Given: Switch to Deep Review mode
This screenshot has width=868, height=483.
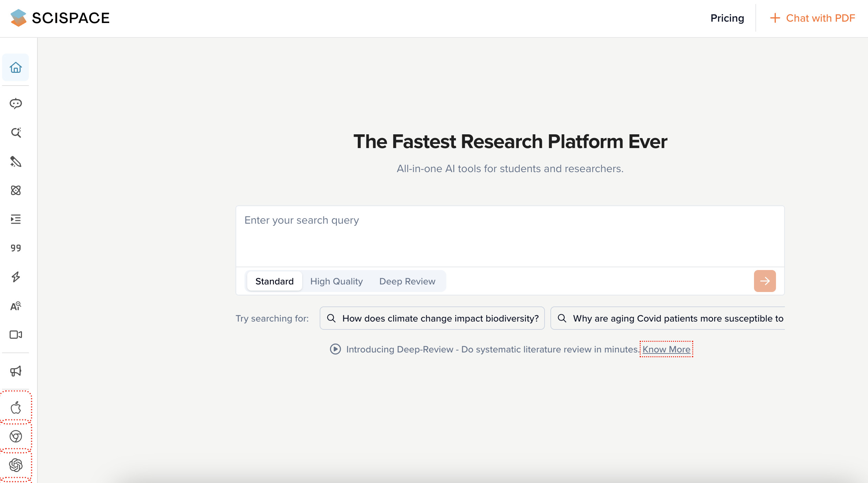Looking at the screenshot, I should tap(407, 281).
